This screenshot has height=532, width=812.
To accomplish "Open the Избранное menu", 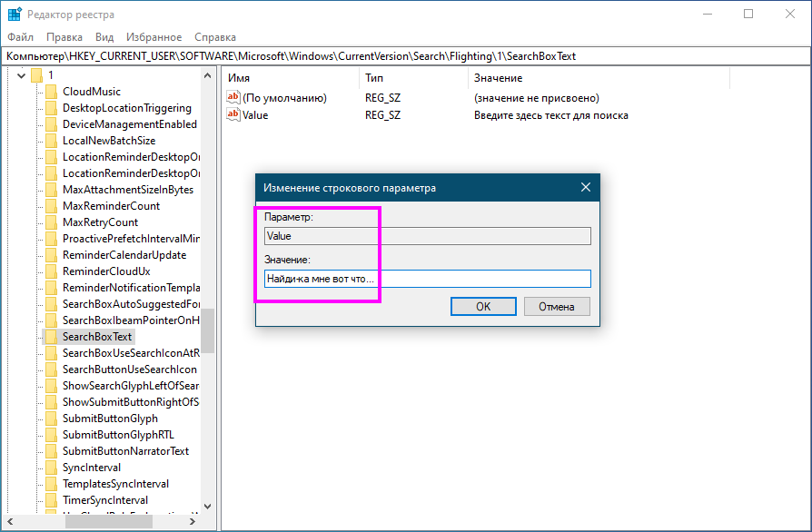I will pos(153,37).
